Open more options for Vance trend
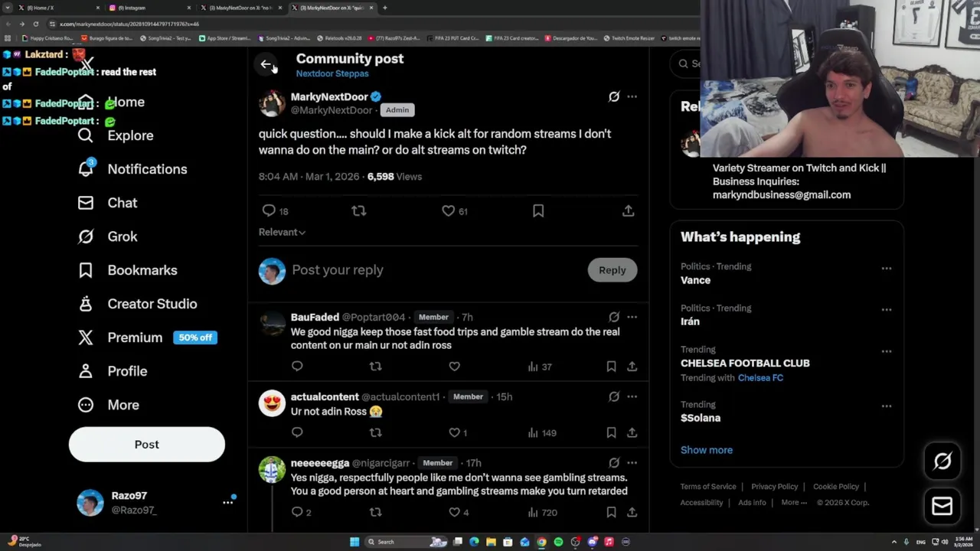The height and width of the screenshot is (551, 980). tap(887, 269)
